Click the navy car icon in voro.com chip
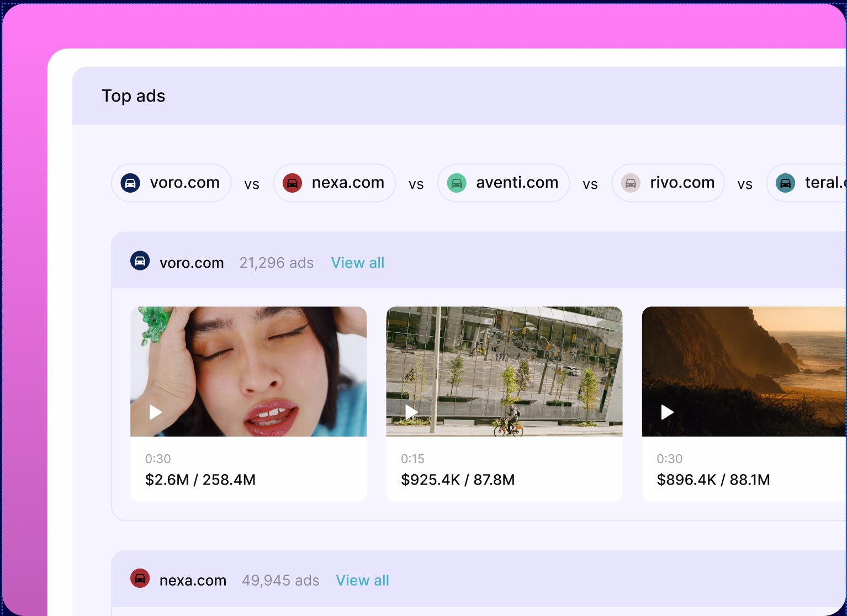This screenshot has width=847, height=616. (130, 183)
